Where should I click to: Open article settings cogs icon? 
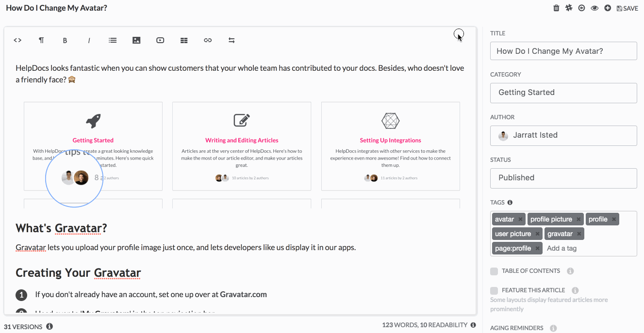(x=569, y=8)
